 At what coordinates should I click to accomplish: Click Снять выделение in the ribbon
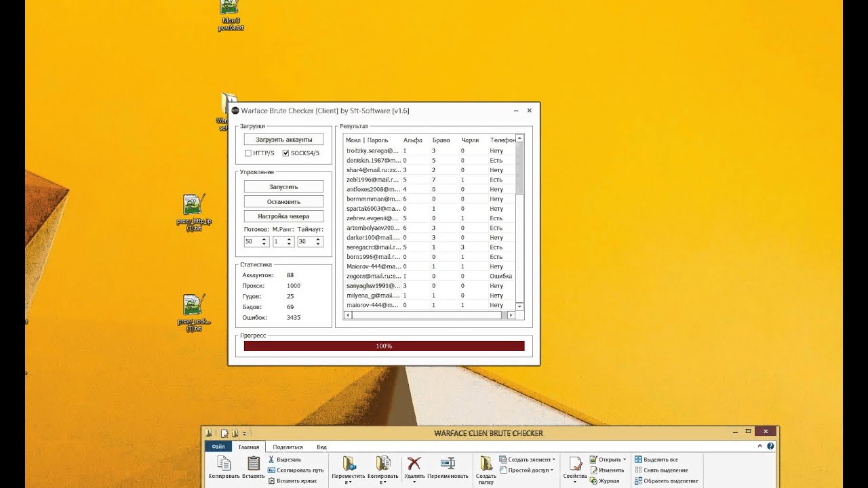[661, 470]
